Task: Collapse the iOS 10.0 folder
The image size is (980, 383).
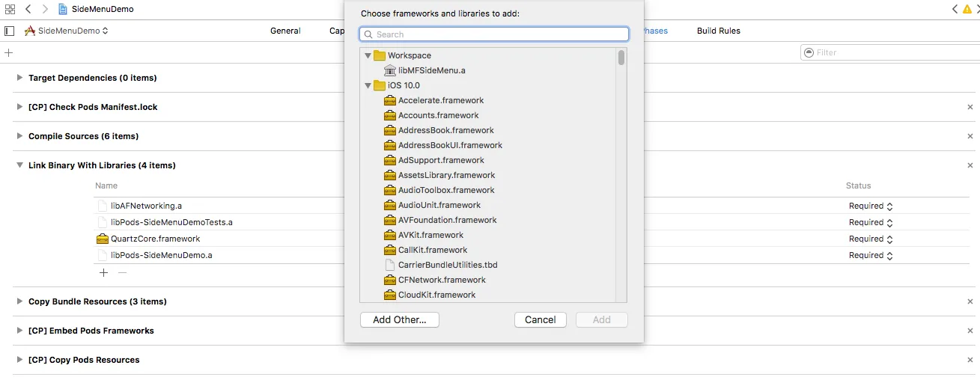Action: click(x=368, y=85)
